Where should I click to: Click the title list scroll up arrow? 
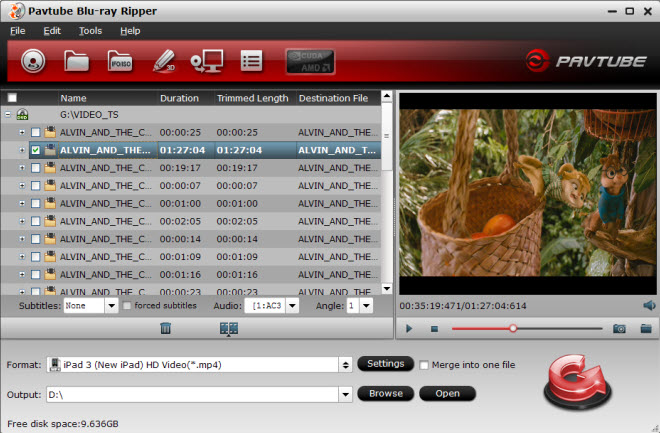click(x=386, y=96)
